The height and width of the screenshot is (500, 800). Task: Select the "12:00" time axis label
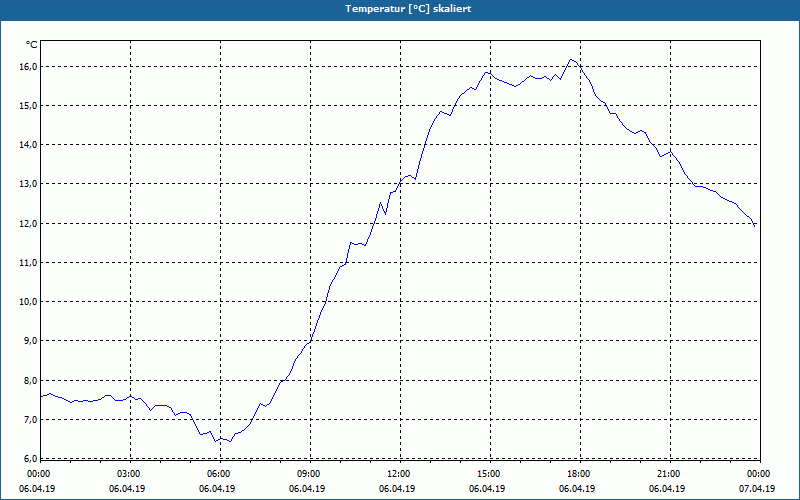398,474
